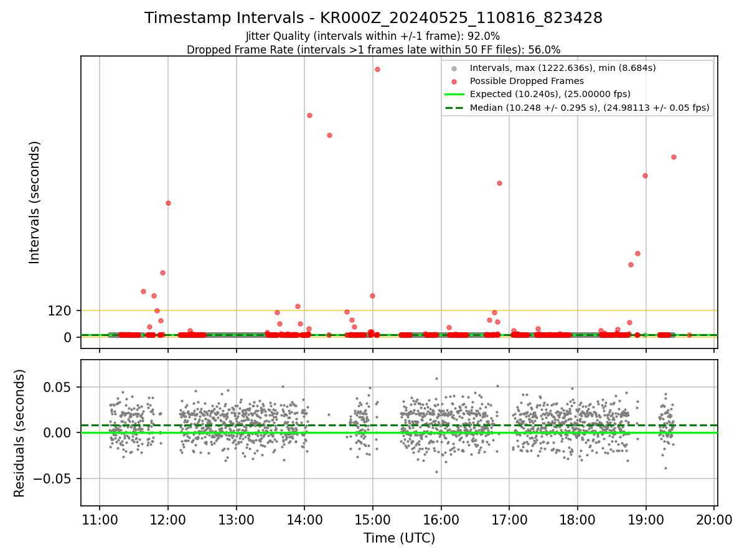Click the 0.05 tick label on the residuals axis
This screenshot has width=747, height=560.
(58, 387)
